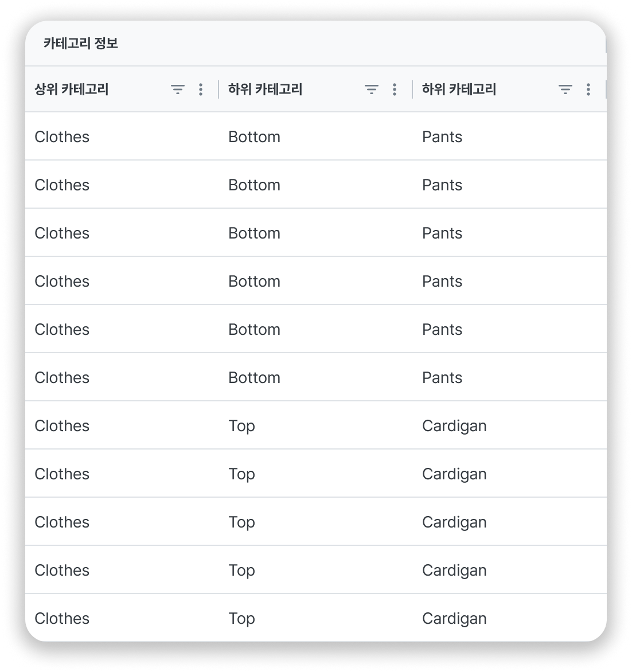Sort by the 하위 카테고리 header above Pants
The height and width of the screenshot is (672, 632).
coord(459,89)
